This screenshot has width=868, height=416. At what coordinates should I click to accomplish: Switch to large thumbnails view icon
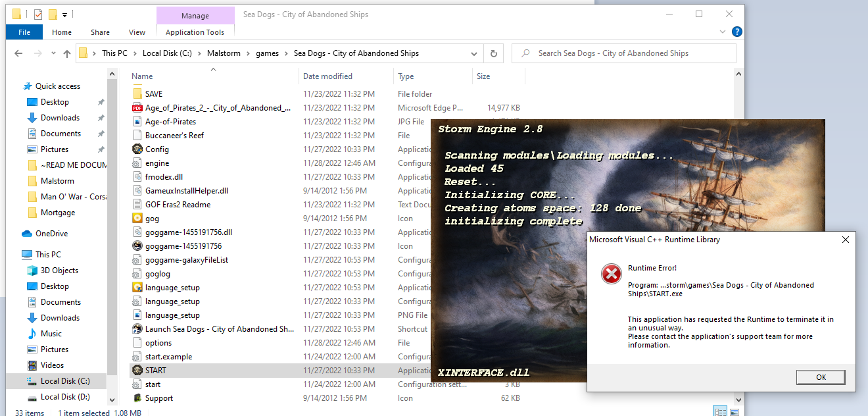[x=735, y=413]
